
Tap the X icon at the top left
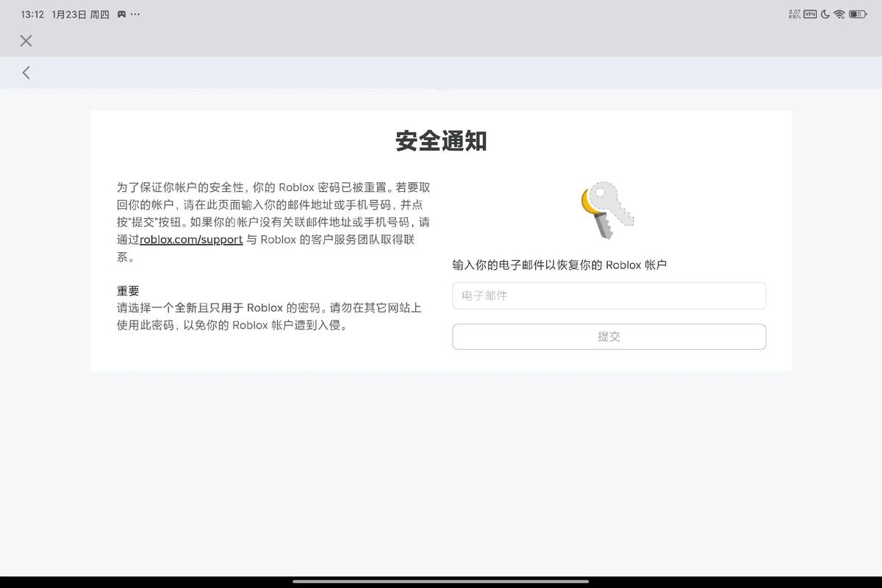(26, 41)
